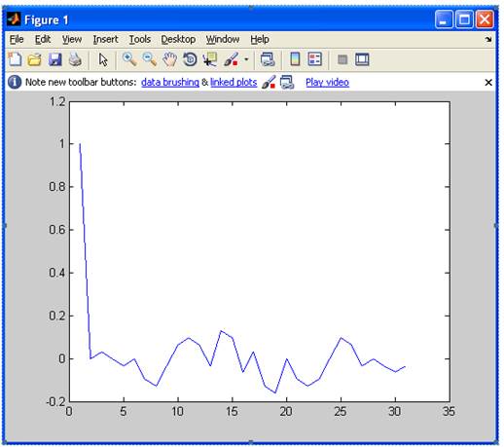Click the plot peak at value 1
Viewport: 504px width, 447px height.
pos(80,144)
